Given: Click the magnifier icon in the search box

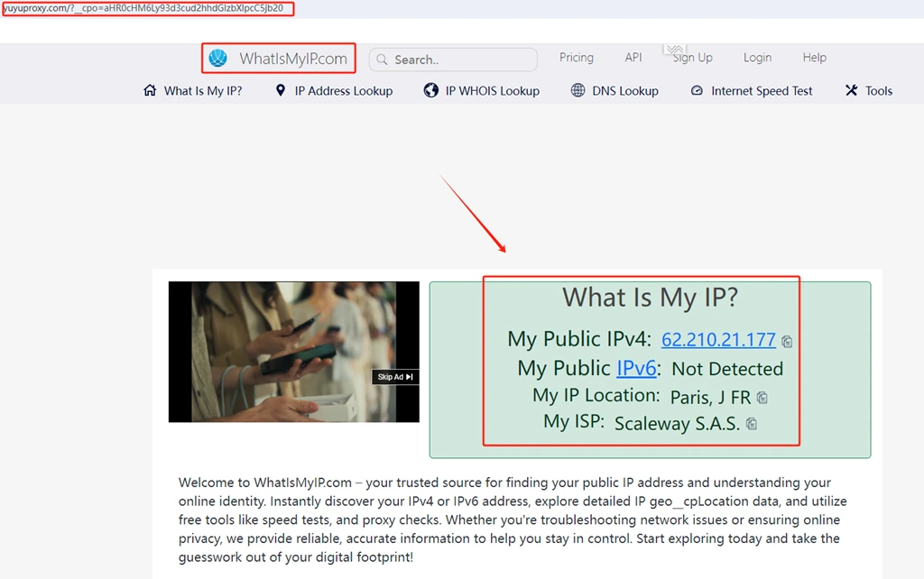Looking at the screenshot, I should click(383, 60).
